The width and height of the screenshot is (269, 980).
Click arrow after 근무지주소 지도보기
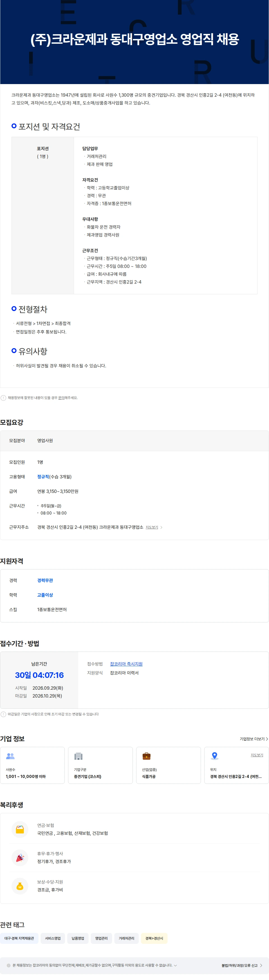pos(161,527)
